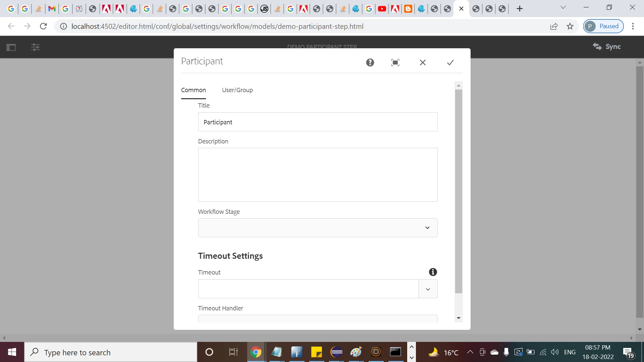This screenshot has height=362, width=644.
Task: Open page properties sliders icon
Action: 36,47
